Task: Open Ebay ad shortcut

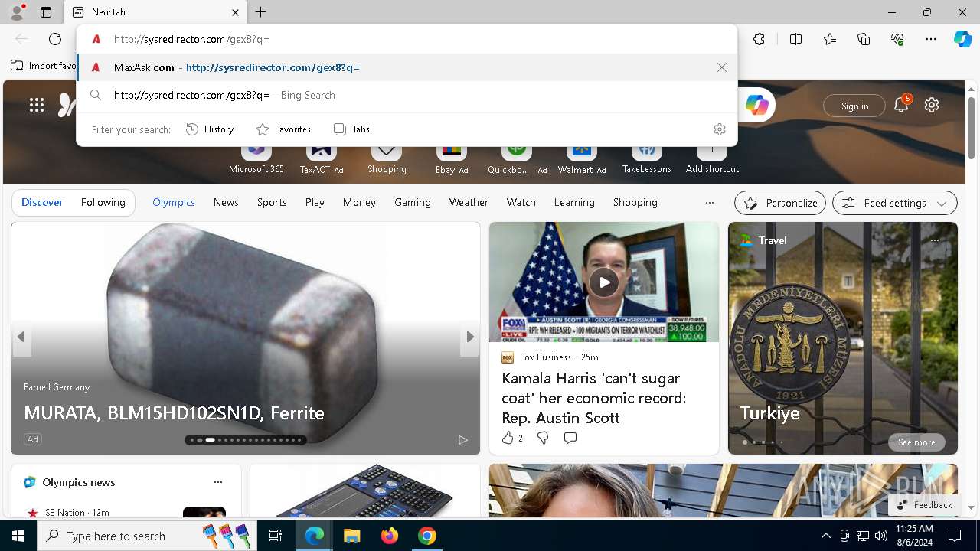Action: point(452,159)
